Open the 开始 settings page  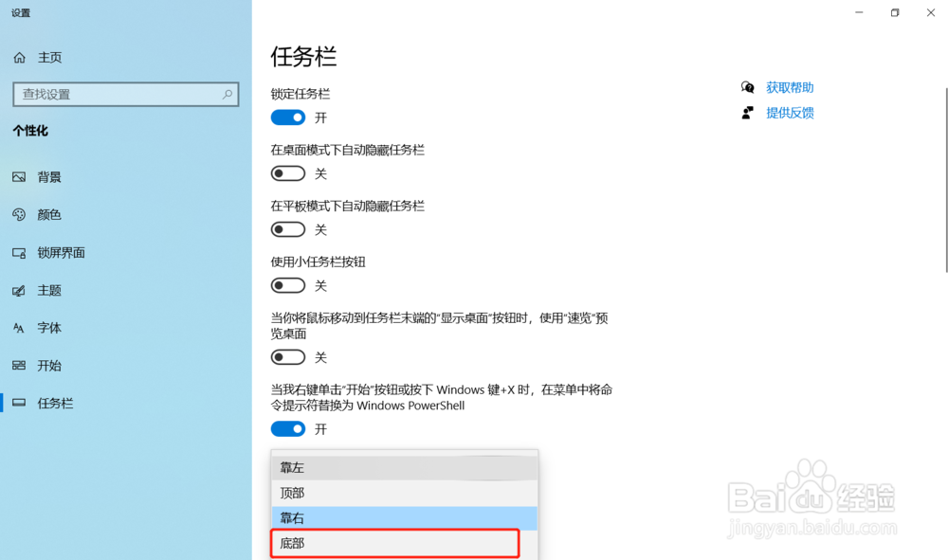pos(49,366)
